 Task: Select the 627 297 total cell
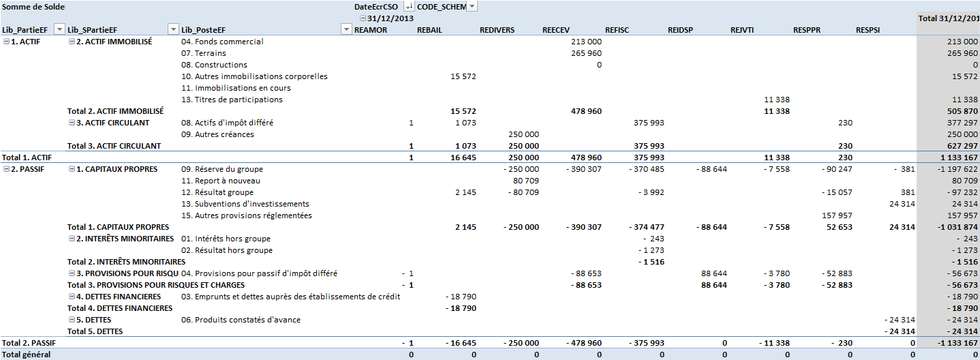[962, 146]
